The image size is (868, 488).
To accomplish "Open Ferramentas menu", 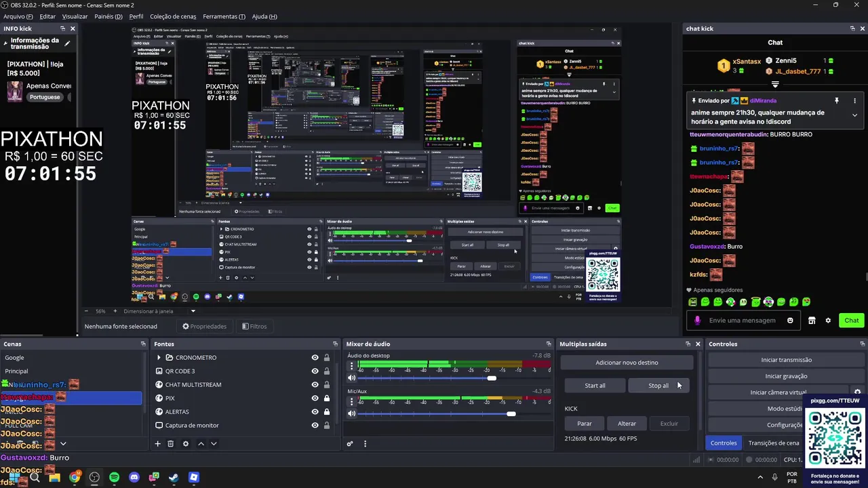I will (x=224, y=16).
